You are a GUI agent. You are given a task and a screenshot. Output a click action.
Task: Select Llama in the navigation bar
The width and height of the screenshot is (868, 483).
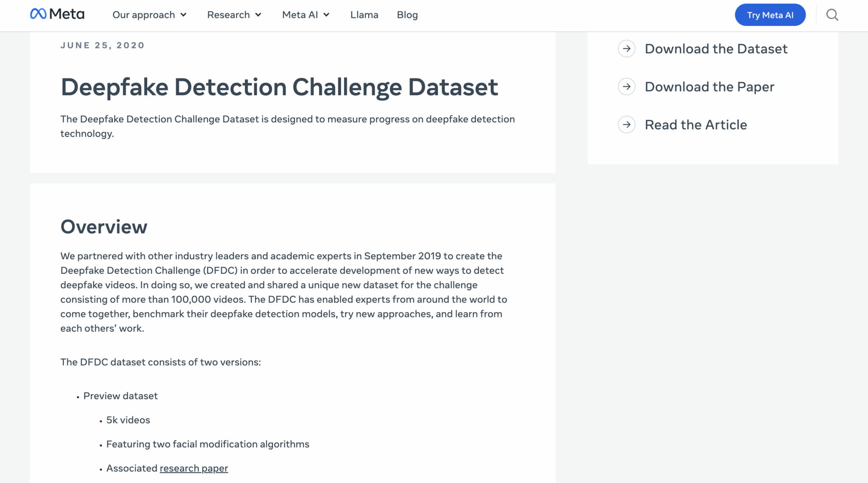click(x=364, y=15)
